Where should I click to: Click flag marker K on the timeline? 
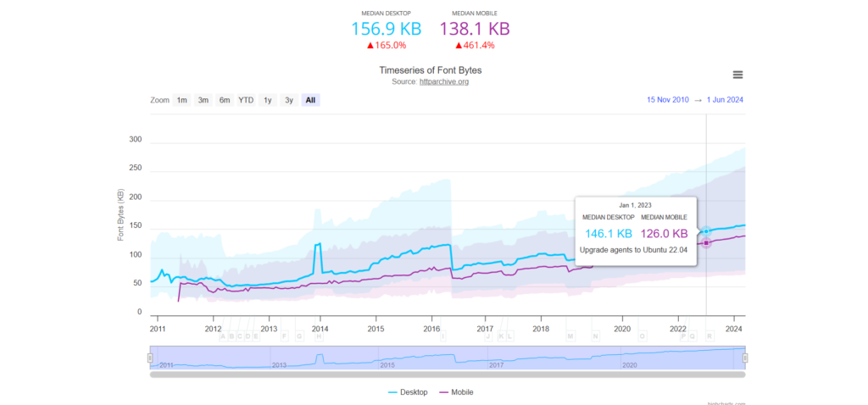[x=502, y=336]
